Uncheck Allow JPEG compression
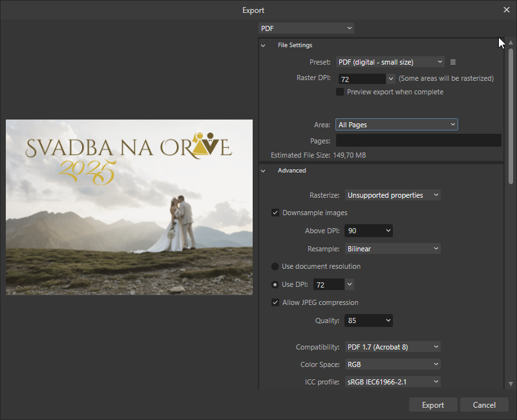The width and height of the screenshot is (517, 420). coord(276,302)
